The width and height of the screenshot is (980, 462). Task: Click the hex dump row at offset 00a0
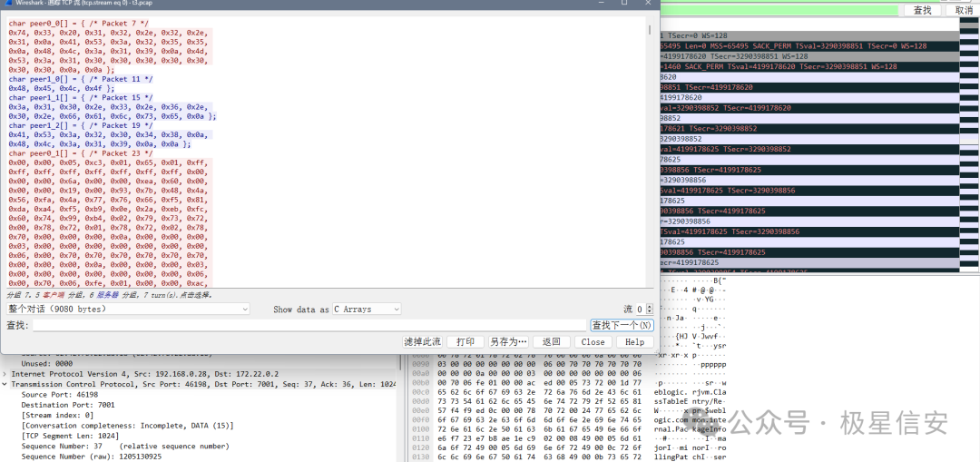click(527, 374)
